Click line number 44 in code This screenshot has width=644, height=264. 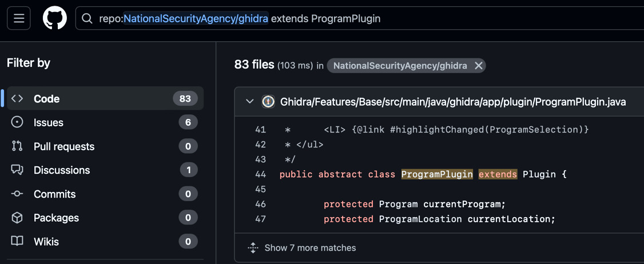(260, 174)
